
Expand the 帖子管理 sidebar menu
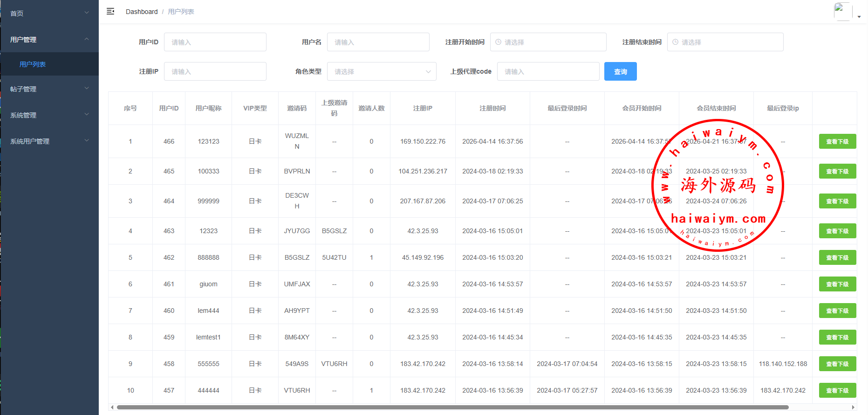point(49,89)
